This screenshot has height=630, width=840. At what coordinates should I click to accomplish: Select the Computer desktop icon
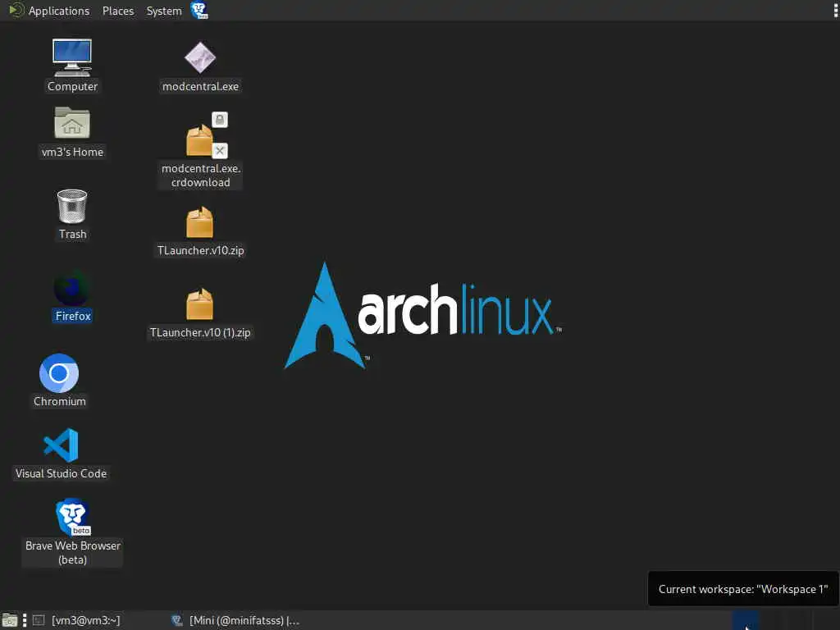click(x=72, y=58)
